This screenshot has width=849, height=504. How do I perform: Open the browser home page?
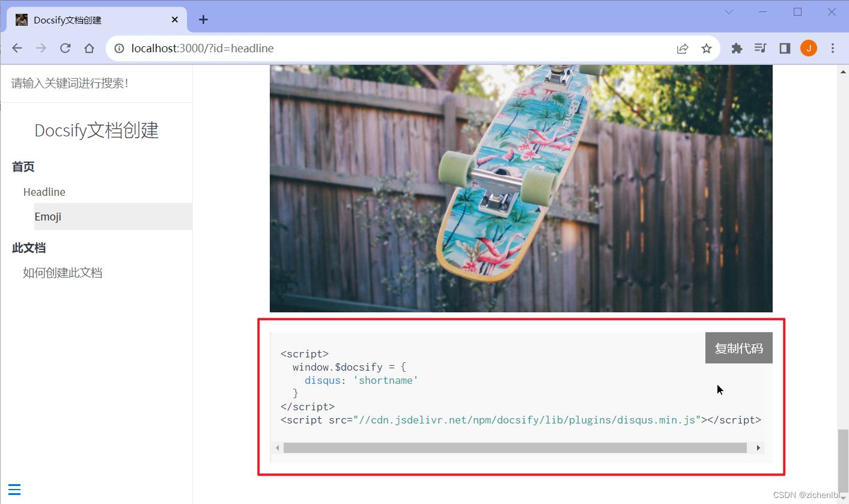(89, 49)
